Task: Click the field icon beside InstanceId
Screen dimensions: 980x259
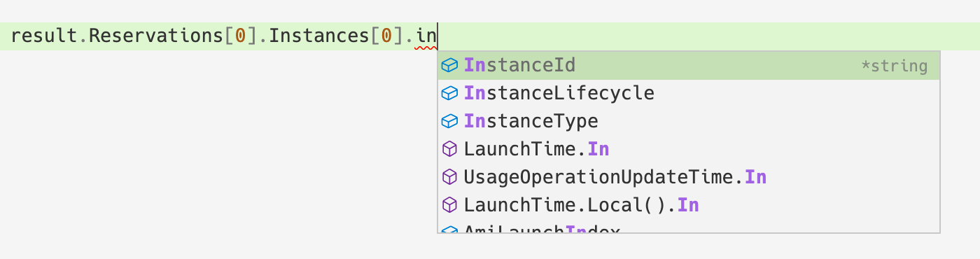Action: [x=450, y=65]
